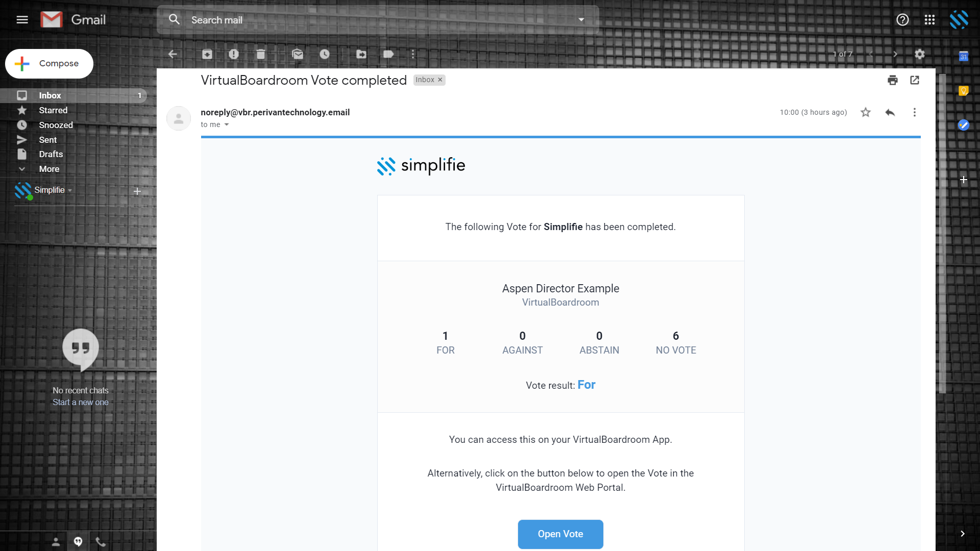The image size is (980, 551).
Task: Remove the Inbox label tag
Action: [x=440, y=80]
